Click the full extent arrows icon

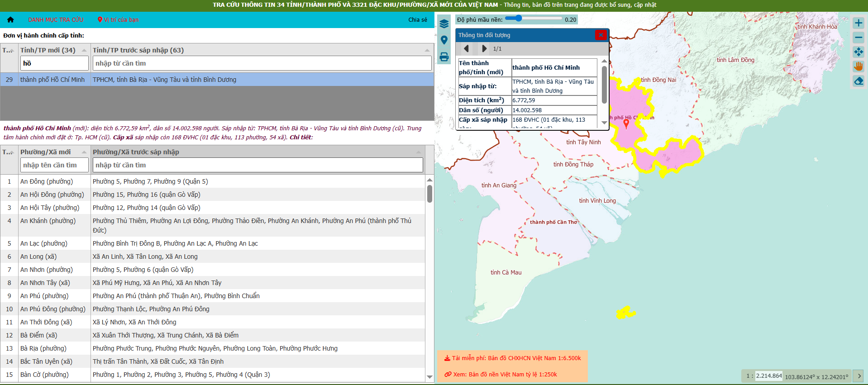[858, 52]
